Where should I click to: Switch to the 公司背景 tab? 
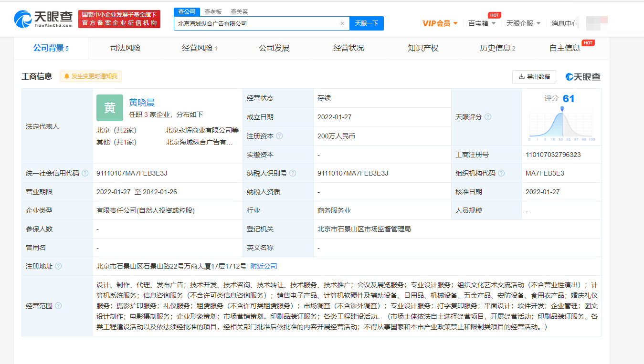[51, 48]
